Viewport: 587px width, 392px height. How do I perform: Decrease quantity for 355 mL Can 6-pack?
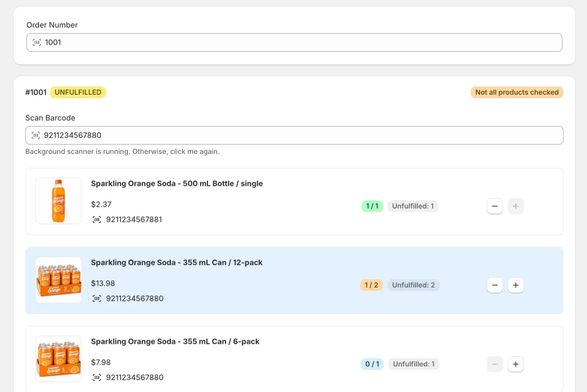click(x=495, y=364)
